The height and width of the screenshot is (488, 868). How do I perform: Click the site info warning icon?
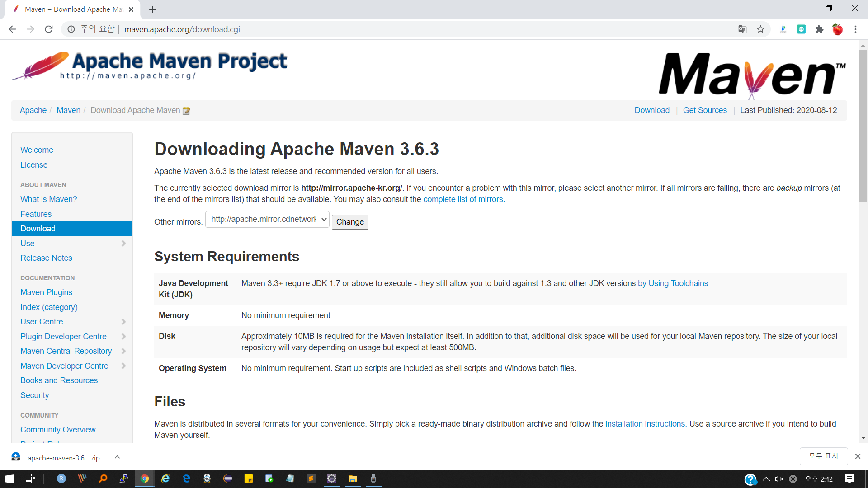tap(71, 29)
